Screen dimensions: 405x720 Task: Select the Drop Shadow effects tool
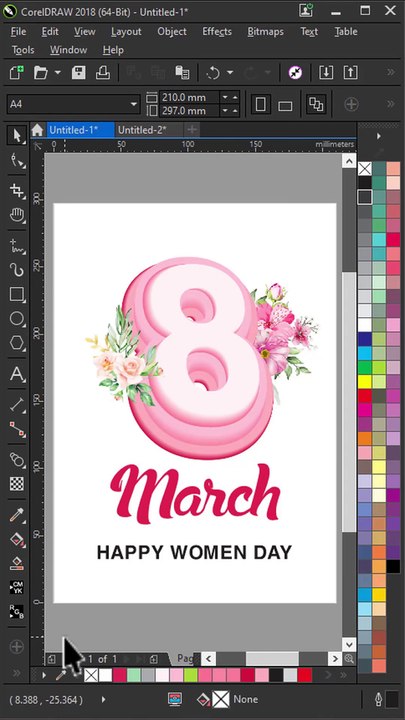click(x=17, y=459)
